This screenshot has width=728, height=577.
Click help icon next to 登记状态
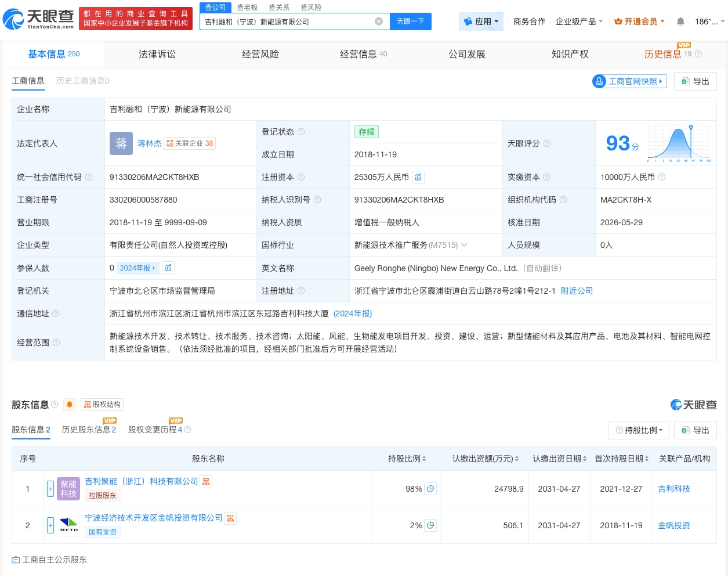pyautogui.click(x=301, y=132)
